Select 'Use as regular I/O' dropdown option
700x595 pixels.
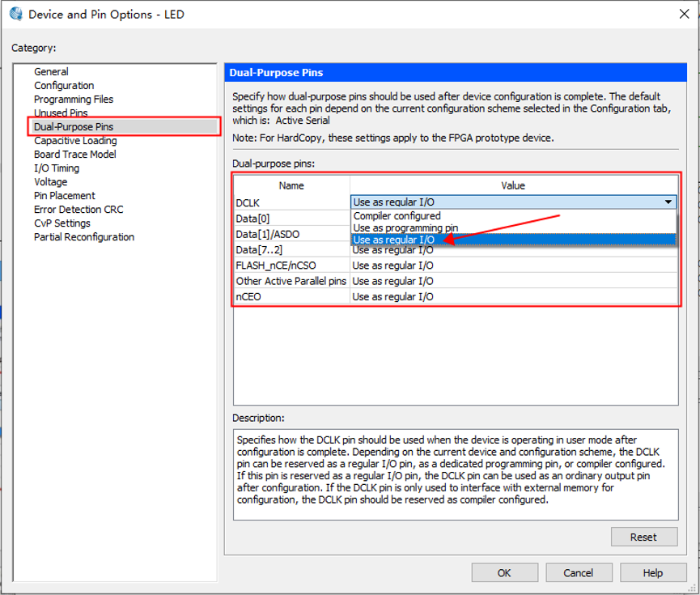click(x=394, y=240)
